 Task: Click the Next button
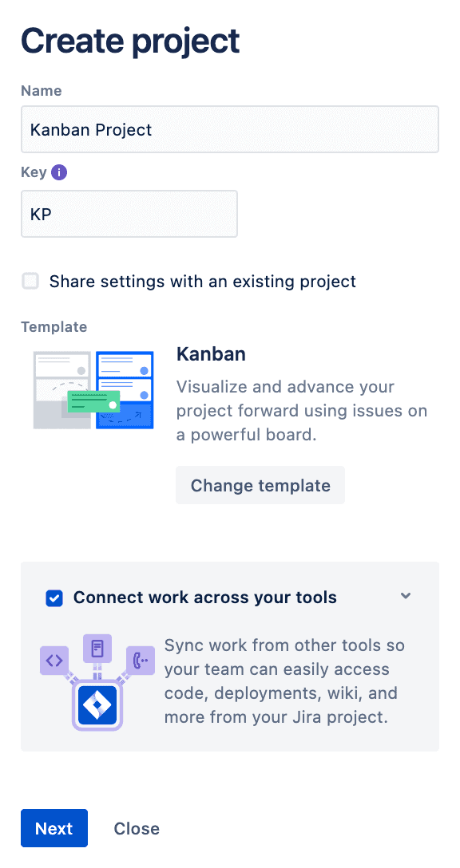click(x=54, y=828)
